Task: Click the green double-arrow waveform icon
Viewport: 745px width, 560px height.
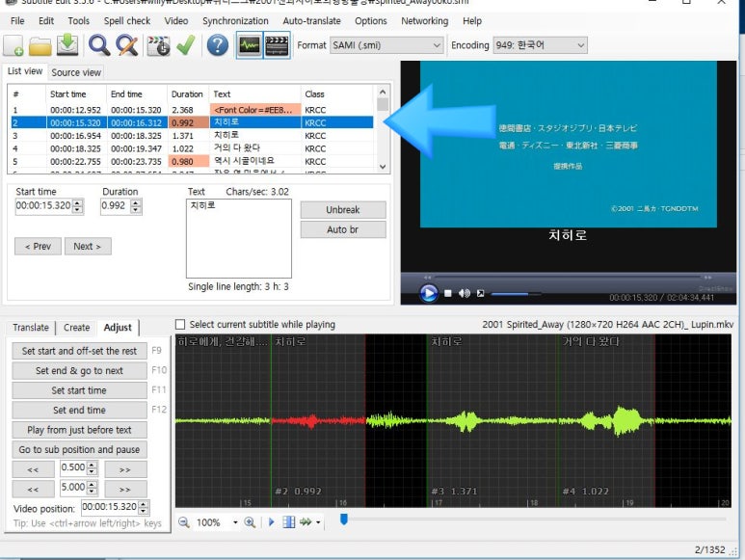Action: click(306, 522)
